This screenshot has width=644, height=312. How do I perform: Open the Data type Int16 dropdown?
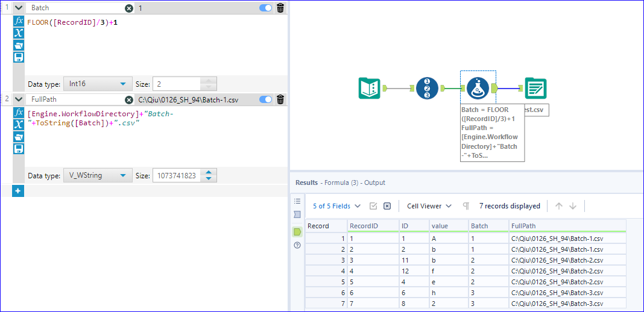click(98, 84)
